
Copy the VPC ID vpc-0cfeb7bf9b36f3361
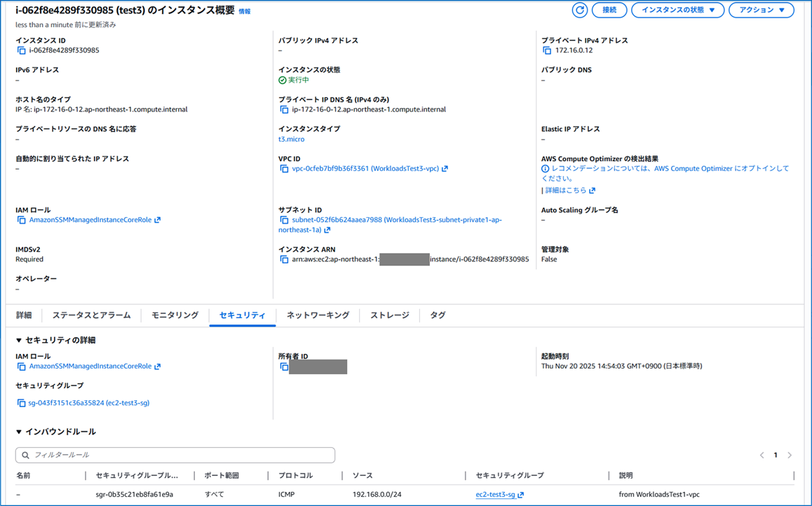[285, 168]
